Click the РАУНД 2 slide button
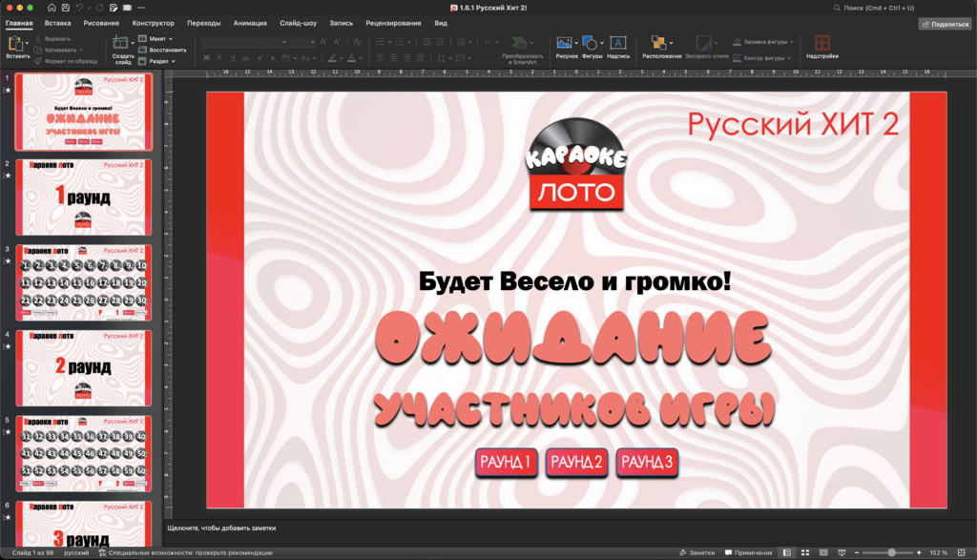The image size is (977, 560). [576, 462]
